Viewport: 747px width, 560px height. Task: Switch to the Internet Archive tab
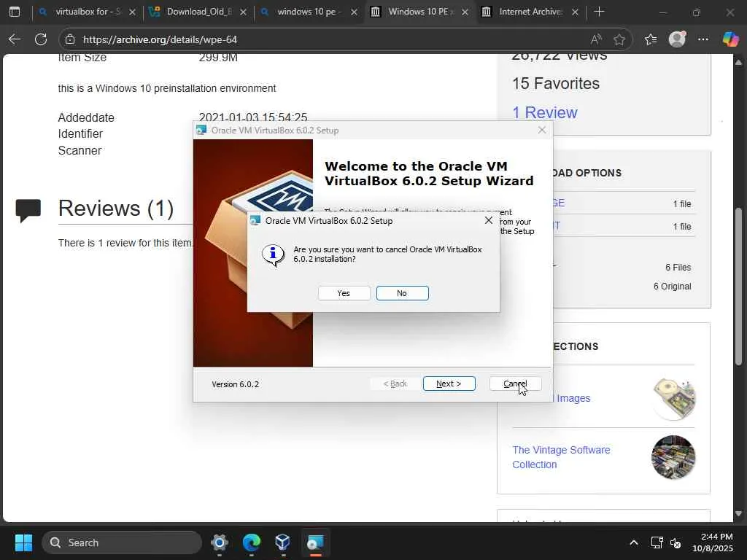tap(530, 12)
